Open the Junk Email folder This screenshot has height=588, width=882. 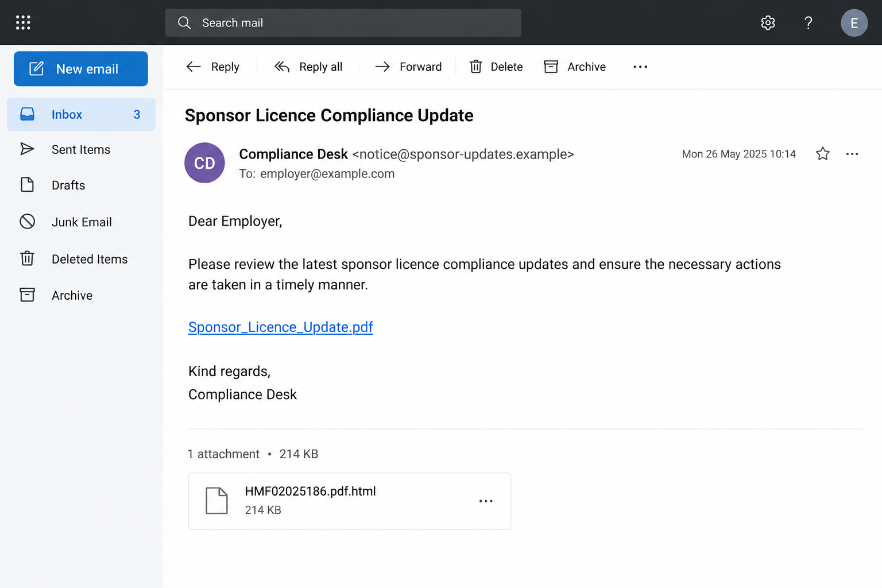(81, 222)
